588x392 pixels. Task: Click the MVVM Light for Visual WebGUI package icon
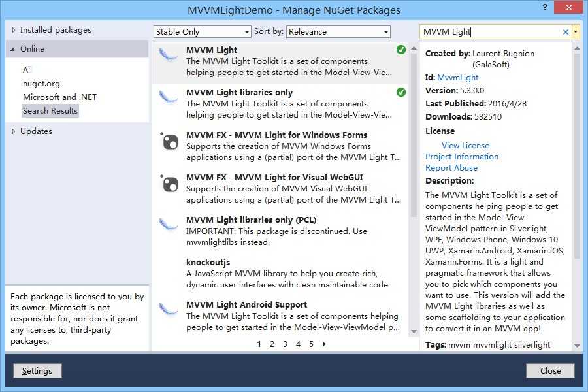coord(169,184)
